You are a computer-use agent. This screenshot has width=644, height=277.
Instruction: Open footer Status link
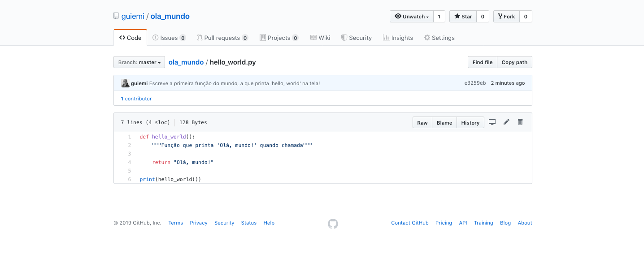click(x=249, y=223)
